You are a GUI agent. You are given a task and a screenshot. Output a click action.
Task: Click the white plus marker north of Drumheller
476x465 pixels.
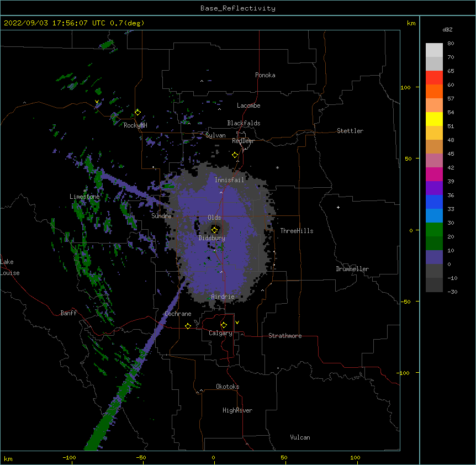tap(338, 207)
